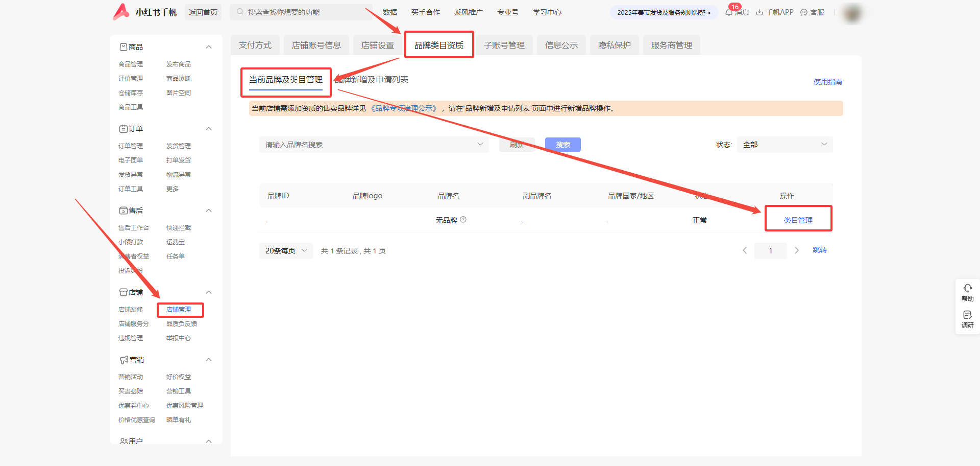Open 营销活动 in the sidebar
This screenshot has width=980, height=466.
click(131, 377)
